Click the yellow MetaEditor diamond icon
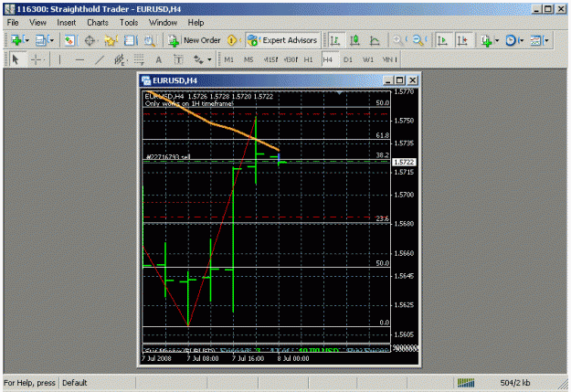Viewport: 571px width, 392px height. coord(232,40)
